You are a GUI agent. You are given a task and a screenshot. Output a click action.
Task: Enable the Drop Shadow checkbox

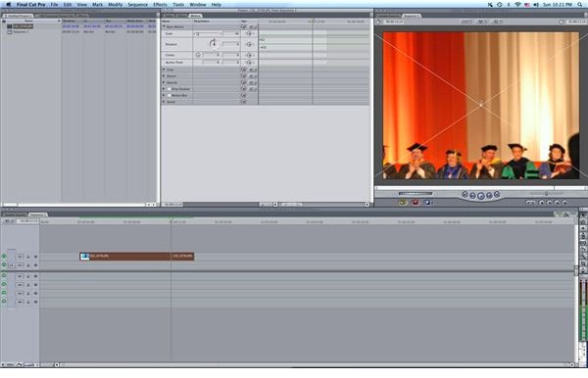coord(170,89)
